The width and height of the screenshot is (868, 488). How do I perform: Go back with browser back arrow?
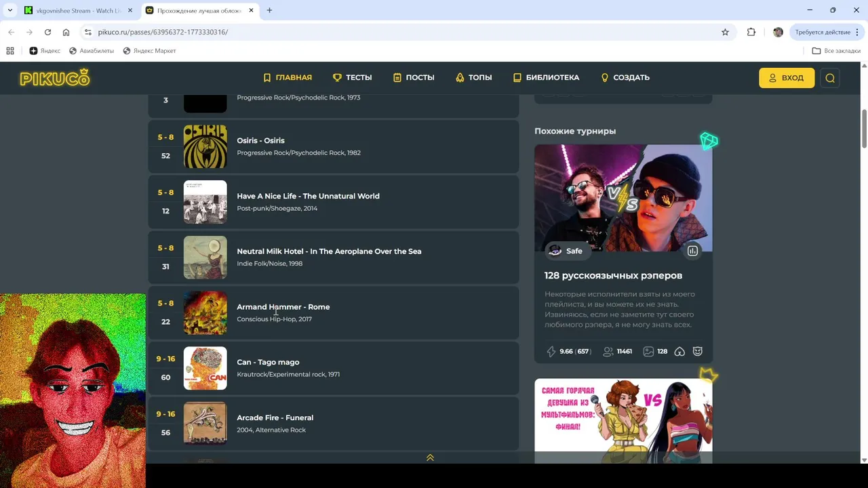(11, 32)
